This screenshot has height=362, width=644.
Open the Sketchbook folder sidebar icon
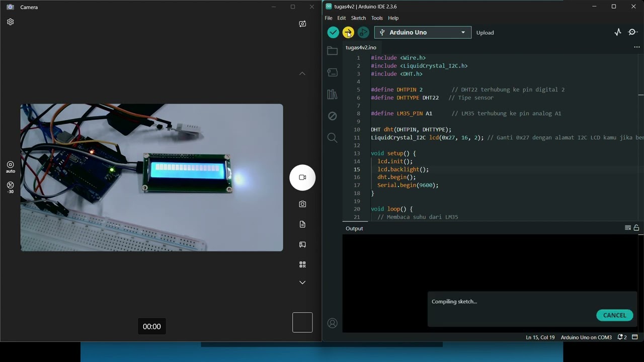[332, 50]
